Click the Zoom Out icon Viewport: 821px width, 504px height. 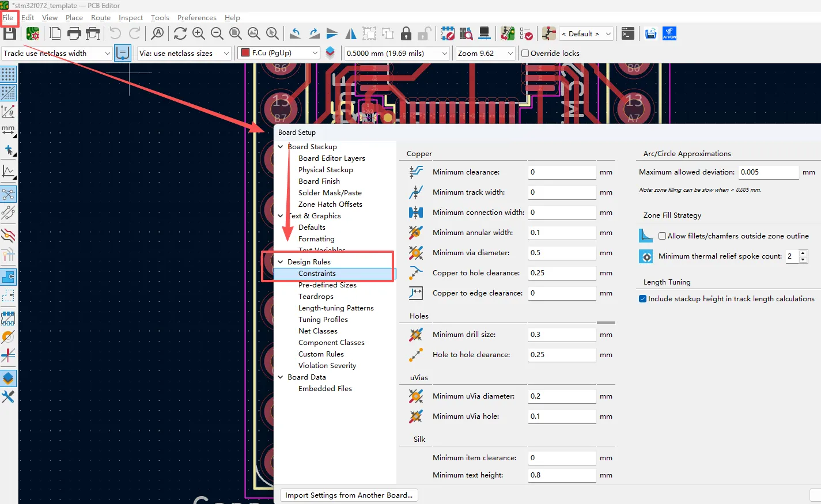[x=217, y=33]
